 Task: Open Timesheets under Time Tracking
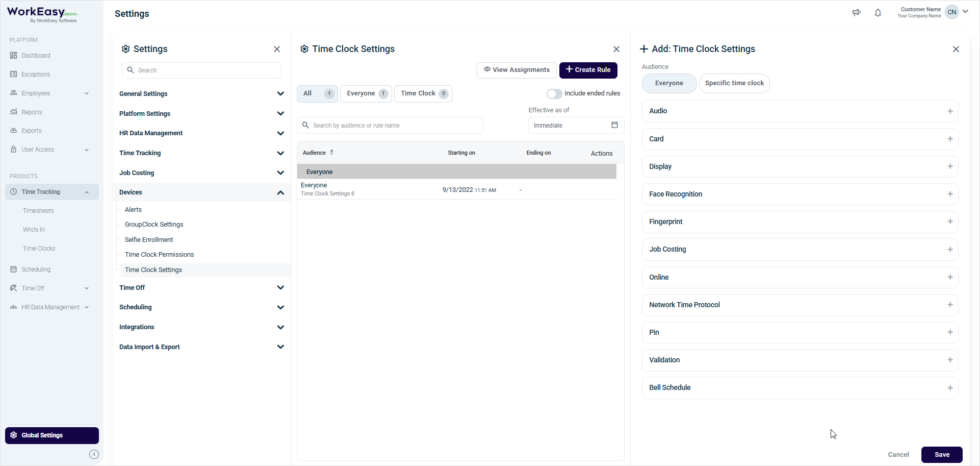[38, 211]
